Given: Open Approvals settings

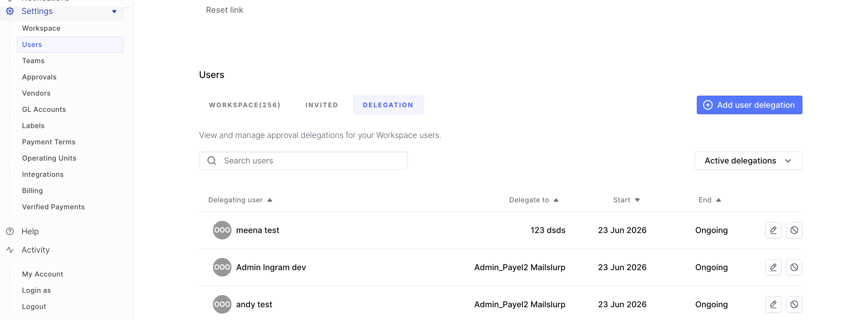Looking at the screenshot, I should click(x=39, y=77).
